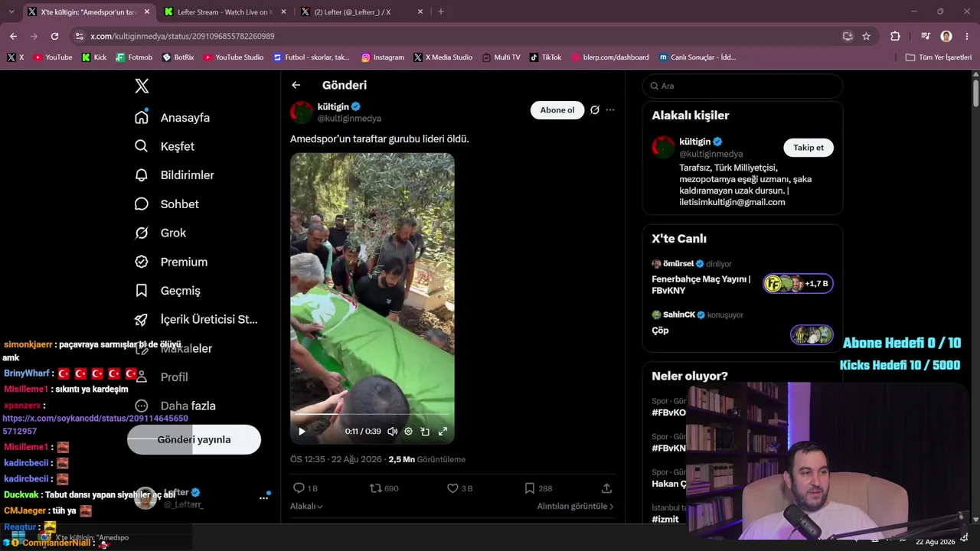Open the Fotmob bookmark

click(x=134, y=57)
